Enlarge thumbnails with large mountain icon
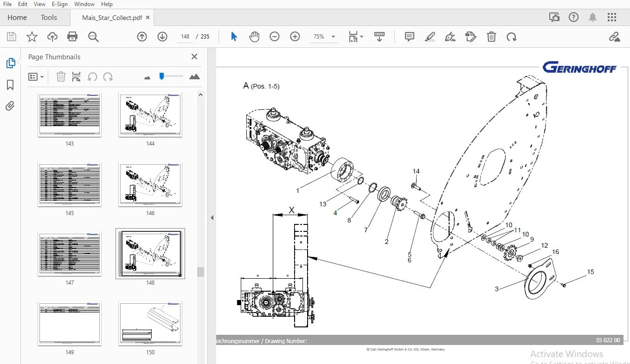This screenshot has width=630, height=364. click(195, 77)
